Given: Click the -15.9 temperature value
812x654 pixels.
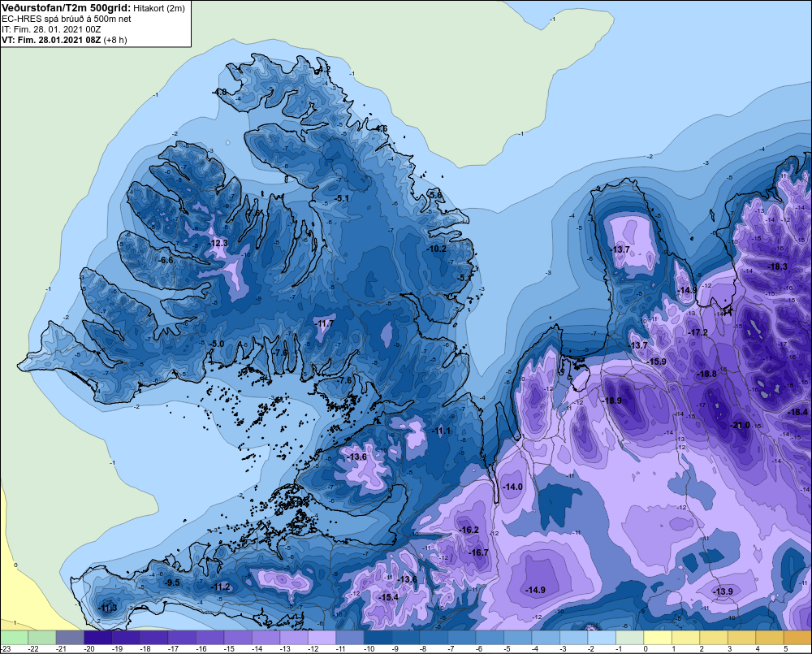Looking at the screenshot, I should 657,362.
